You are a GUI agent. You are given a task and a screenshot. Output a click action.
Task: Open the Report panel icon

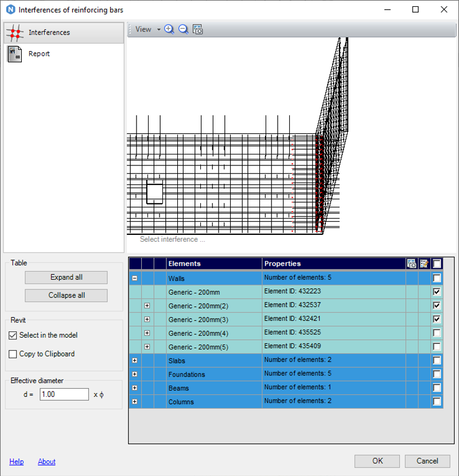coord(15,54)
